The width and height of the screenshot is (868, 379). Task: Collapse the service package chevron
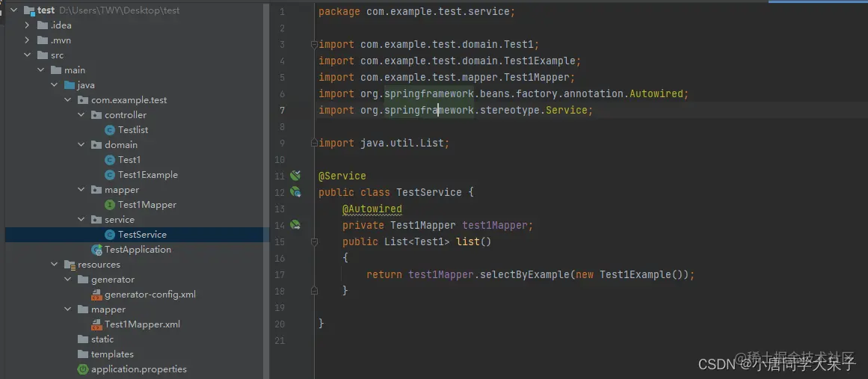(x=81, y=219)
